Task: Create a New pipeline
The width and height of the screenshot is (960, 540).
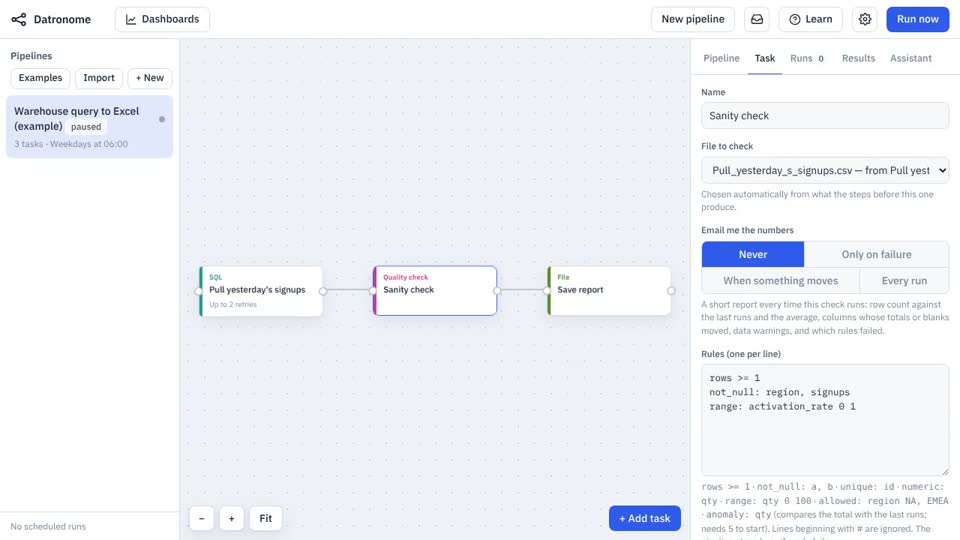Action: pyautogui.click(x=692, y=20)
